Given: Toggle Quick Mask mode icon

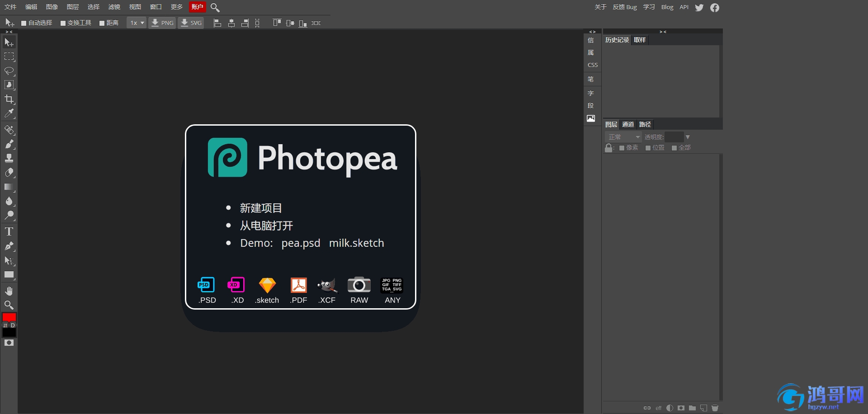Looking at the screenshot, I should pos(9,343).
